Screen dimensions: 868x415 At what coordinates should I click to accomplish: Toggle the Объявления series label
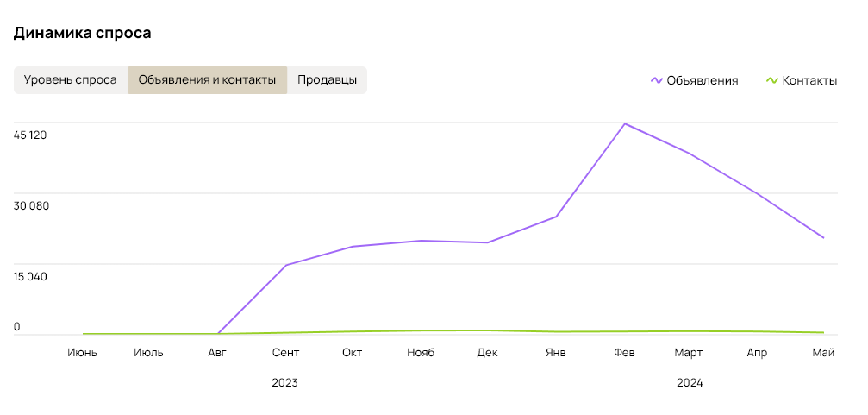[702, 80]
